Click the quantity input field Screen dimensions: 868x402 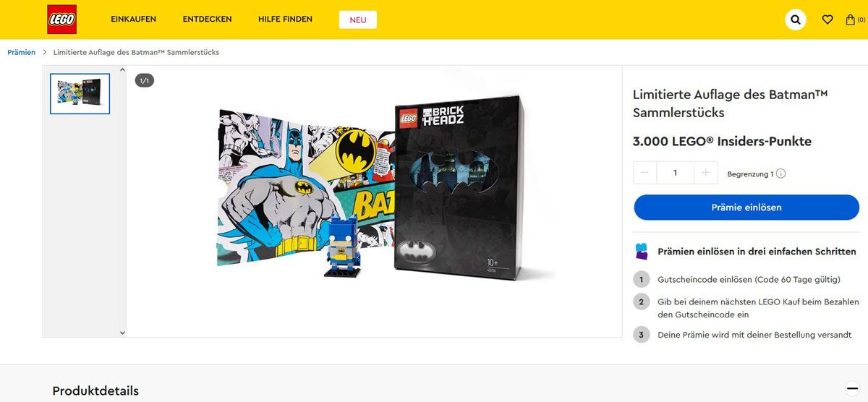coord(675,173)
